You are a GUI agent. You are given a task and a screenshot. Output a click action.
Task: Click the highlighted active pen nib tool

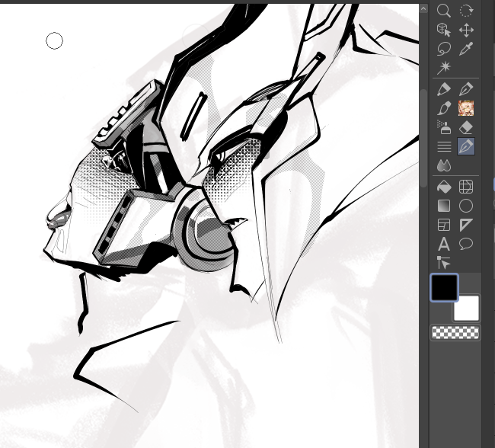click(466, 146)
